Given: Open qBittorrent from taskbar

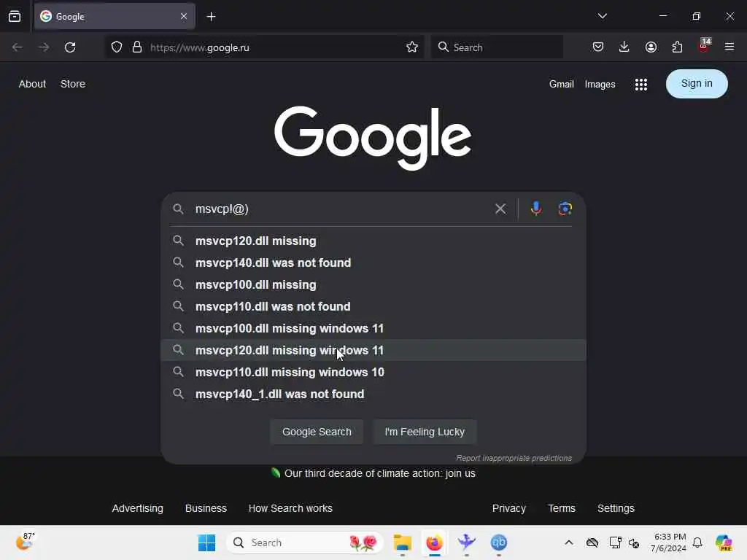Looking at the screenshot, I should click(499, 542).
